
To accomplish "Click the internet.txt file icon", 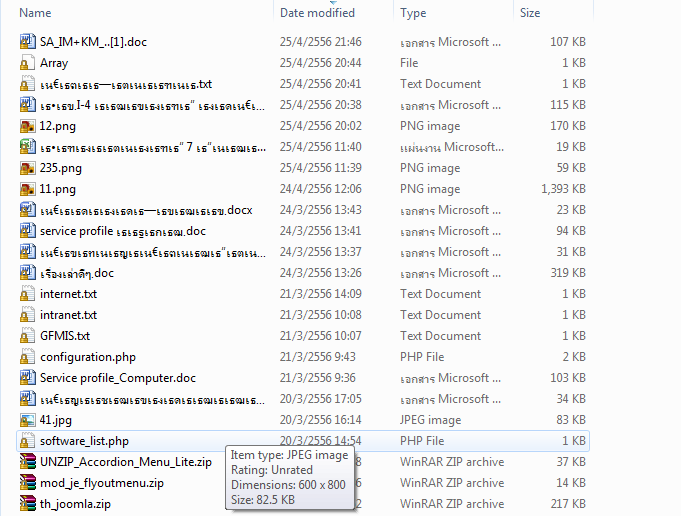I will click(27, 294).
